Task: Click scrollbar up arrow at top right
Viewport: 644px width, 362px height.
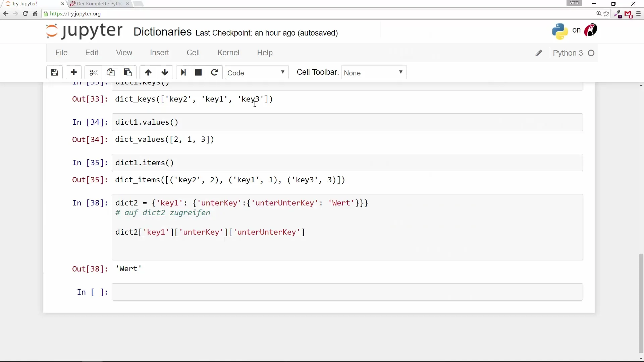Action: tap(641, 85)
